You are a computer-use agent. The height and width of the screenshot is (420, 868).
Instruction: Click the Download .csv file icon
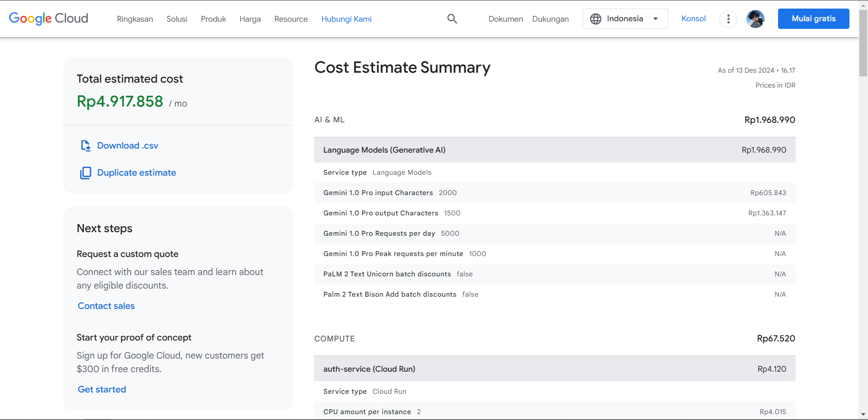[x=85, y=145]
